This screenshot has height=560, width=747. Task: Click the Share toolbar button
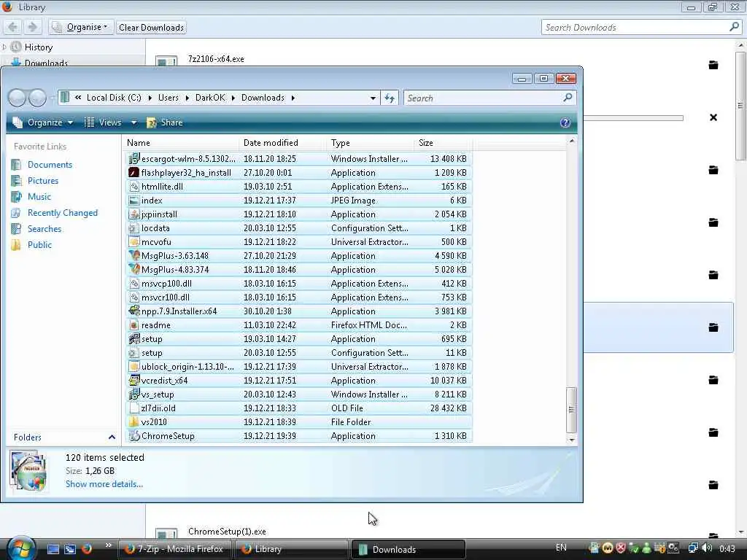(x=165, y=122)
